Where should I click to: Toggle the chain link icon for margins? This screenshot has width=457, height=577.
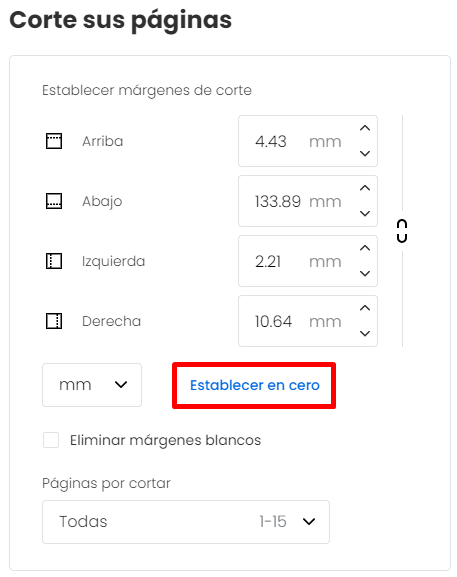coord(402,231)
